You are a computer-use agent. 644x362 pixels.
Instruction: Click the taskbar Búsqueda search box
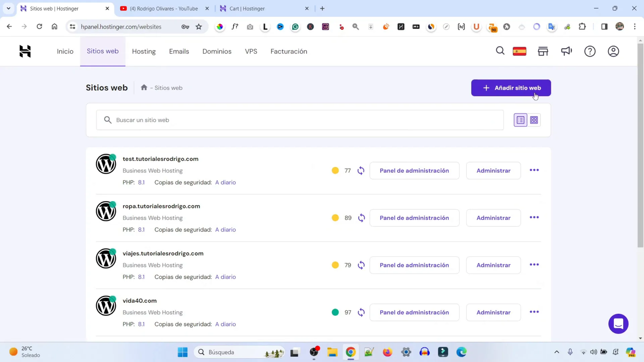(240, 352)
